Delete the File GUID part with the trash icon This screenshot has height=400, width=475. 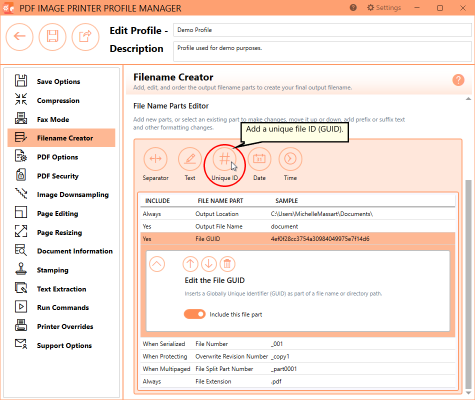click(x=227, y=264)
